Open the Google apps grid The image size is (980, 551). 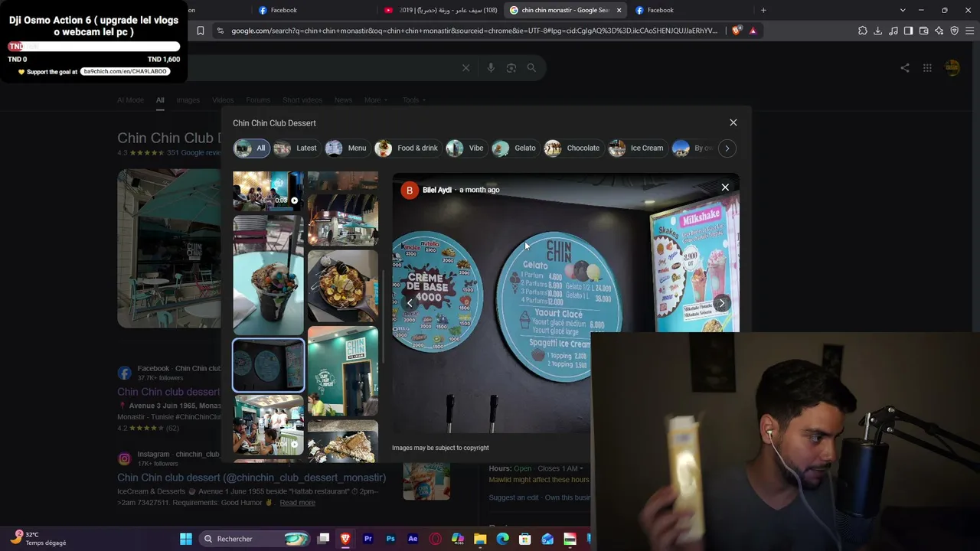pos(927,68)
